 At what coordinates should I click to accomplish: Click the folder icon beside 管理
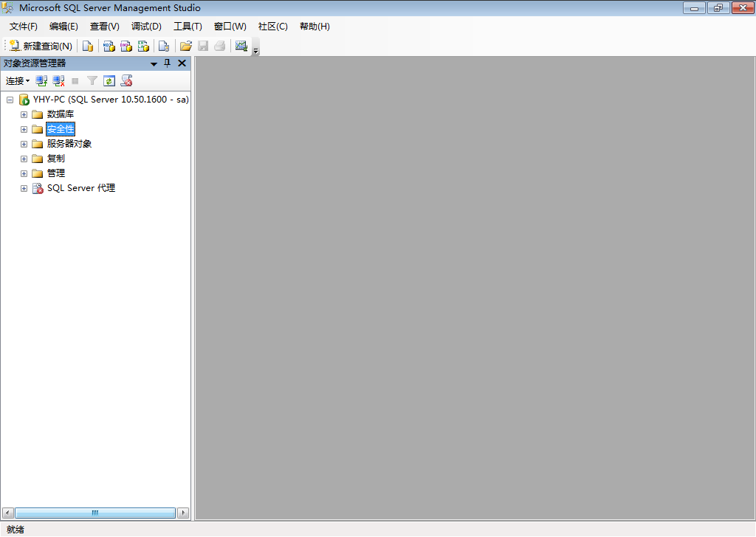click(x=37, y=173)
